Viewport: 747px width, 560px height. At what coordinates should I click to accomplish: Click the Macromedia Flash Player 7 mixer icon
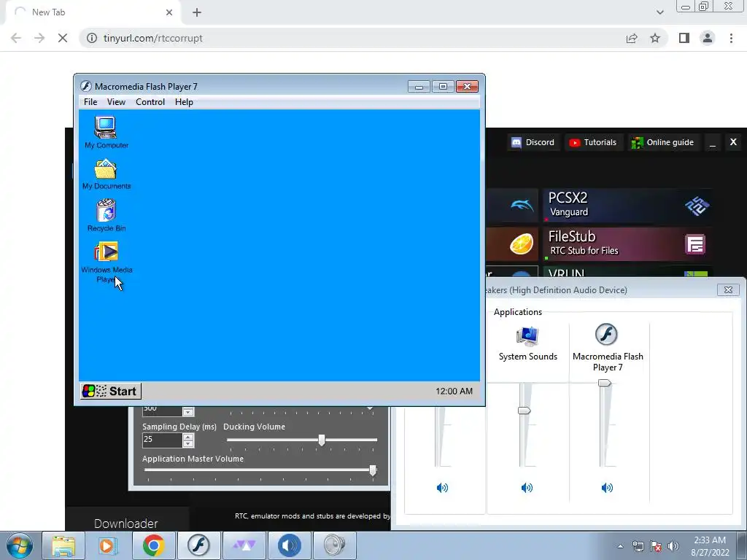click(x=606, y=334)
